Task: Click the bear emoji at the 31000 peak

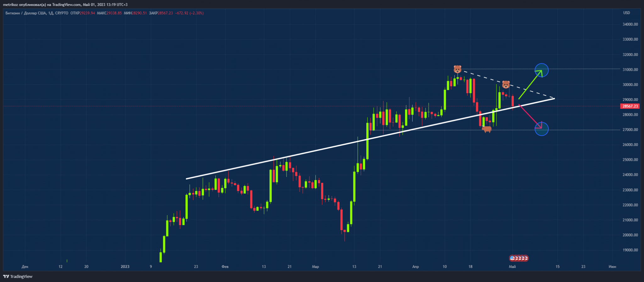Action: click(457, 69)
